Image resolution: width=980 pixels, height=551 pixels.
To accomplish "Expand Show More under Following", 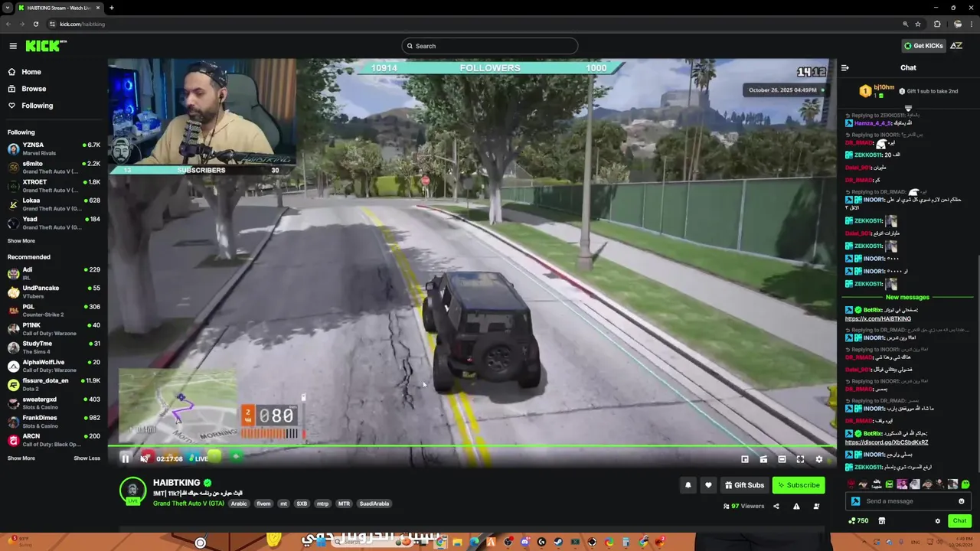I will [x=21, y=241].
